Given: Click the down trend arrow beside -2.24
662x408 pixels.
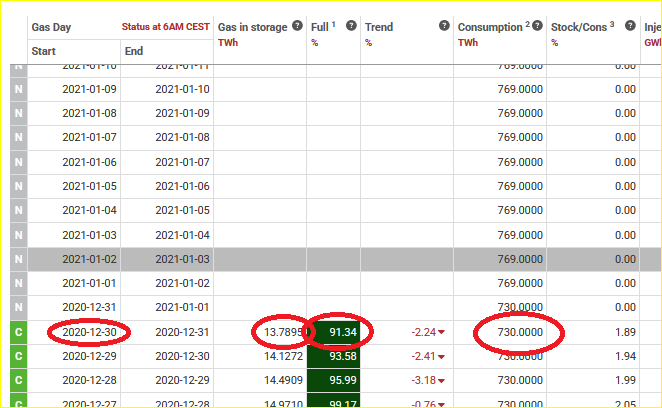Looking at the screenshot, I should coord(441,332).
